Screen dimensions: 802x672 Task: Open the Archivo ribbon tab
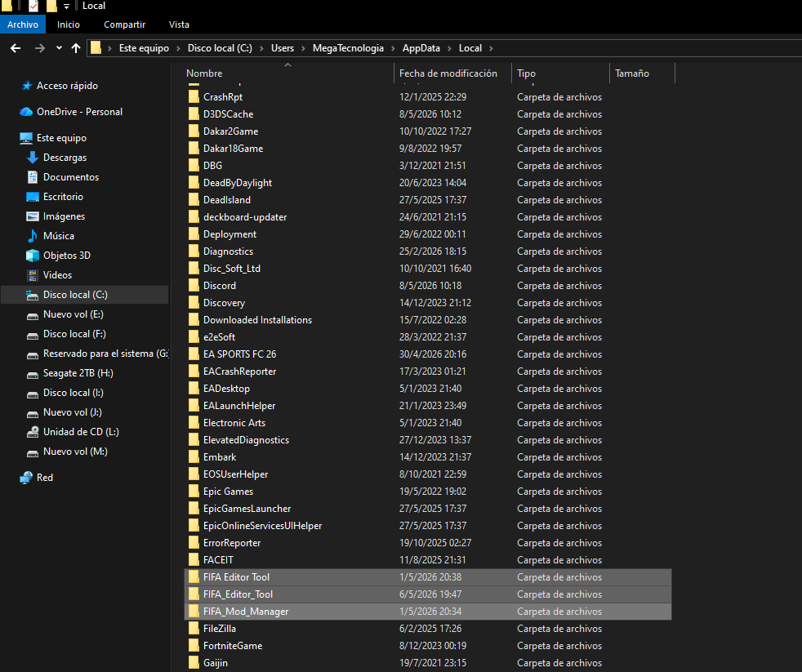(x=23, y=24)
